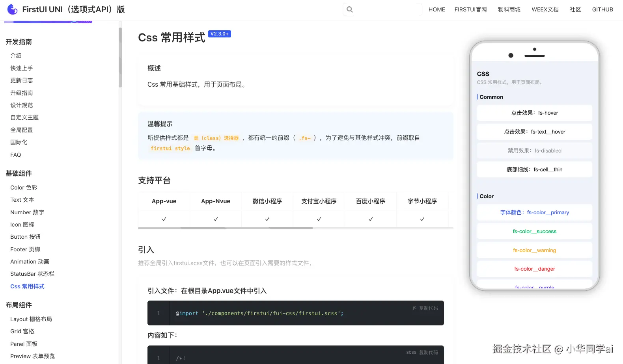
Task: Click the checkmark under App-vue
Action: pos(164,219)
